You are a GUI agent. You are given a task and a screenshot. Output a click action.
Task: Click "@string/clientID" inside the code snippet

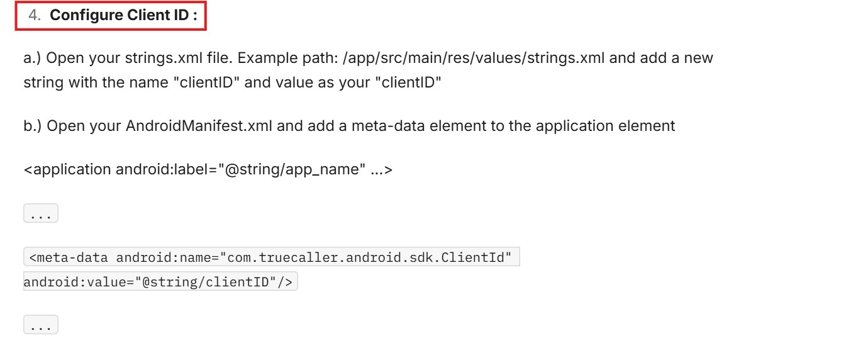coord(206,282)
